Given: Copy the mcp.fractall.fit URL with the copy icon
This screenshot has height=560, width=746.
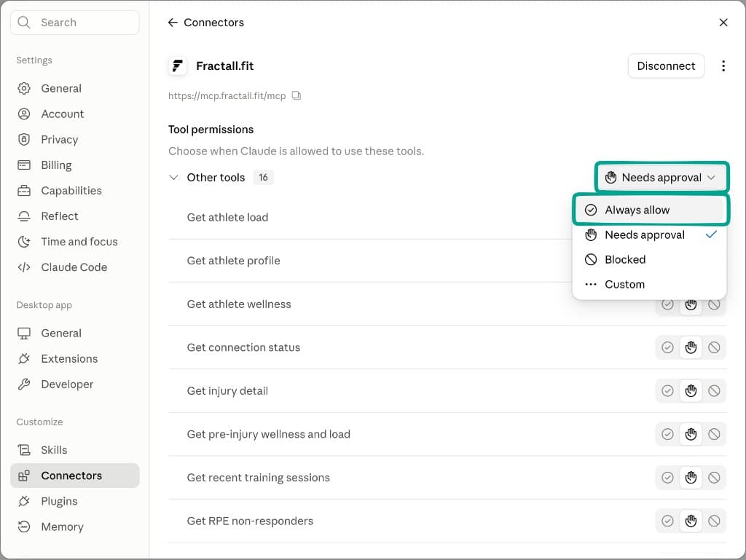Looking at the screenshot, I should (x=297, y=95).
